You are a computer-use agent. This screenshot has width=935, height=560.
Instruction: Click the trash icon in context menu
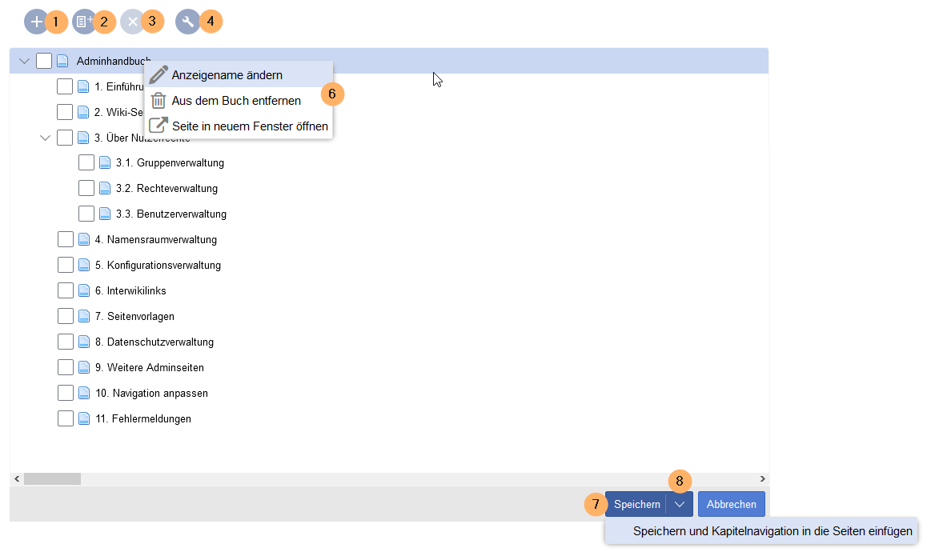[x=159, y=101]
